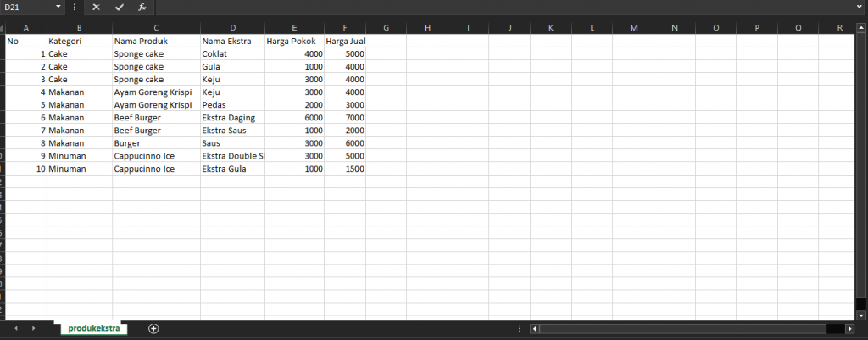The height and width of the screenshot is (340, 868).
Task: Click the Enter checkmark in formula bar
Action: pos(119,7)
